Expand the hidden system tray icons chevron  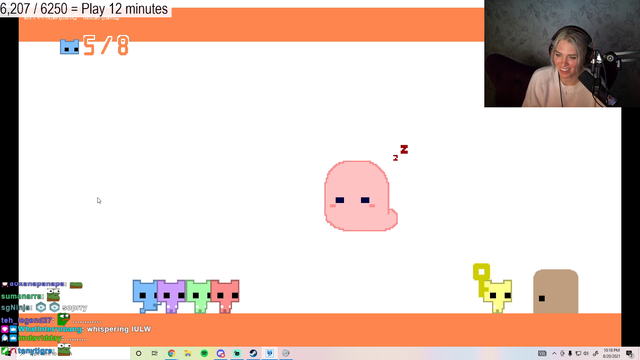(554, 353)
